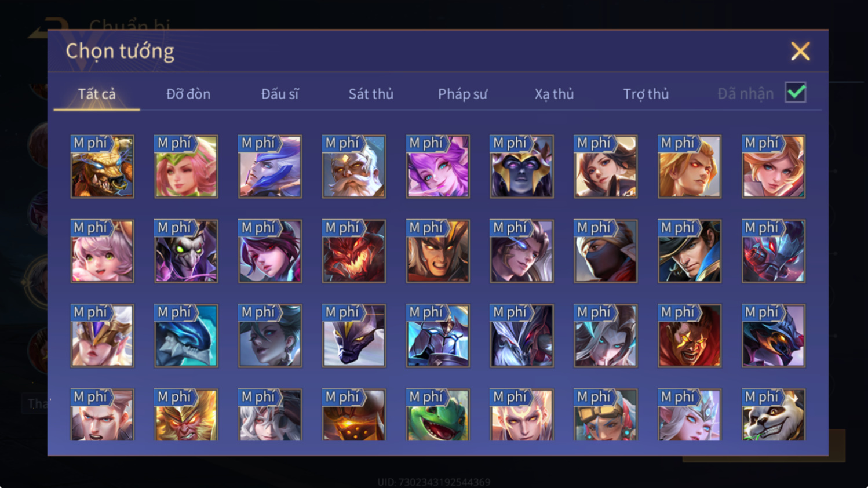Pick the cowboy hat gunslinger hero
The width and height of the screenshot is (868, 488).
pos(690,251)
